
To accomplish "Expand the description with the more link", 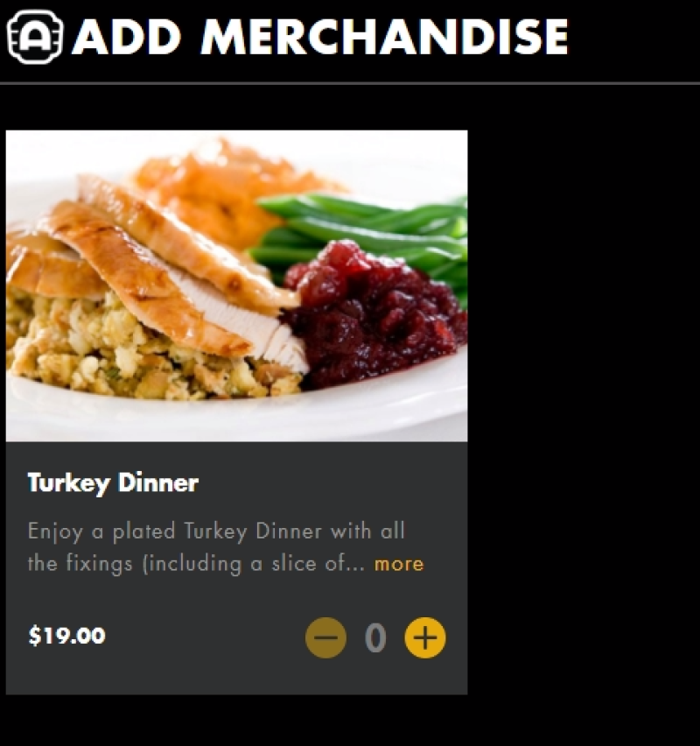I will [x=399, y=564].
